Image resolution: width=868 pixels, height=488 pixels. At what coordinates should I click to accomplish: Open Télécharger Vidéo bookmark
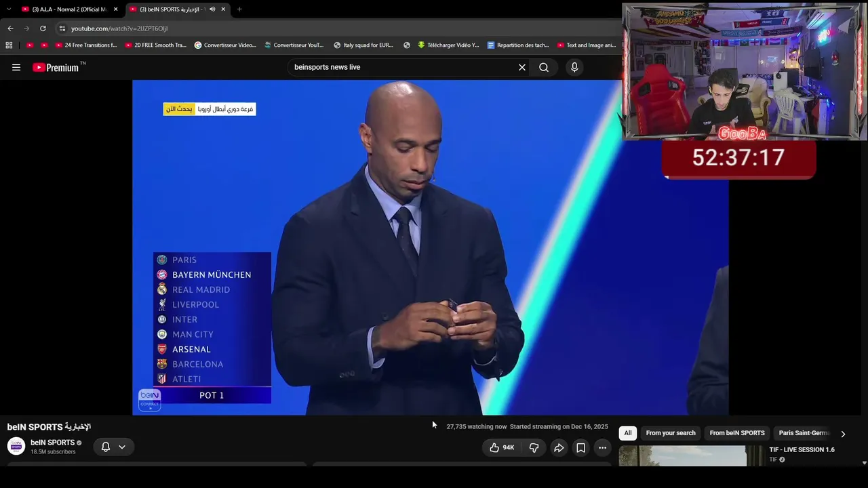(448, 45)
